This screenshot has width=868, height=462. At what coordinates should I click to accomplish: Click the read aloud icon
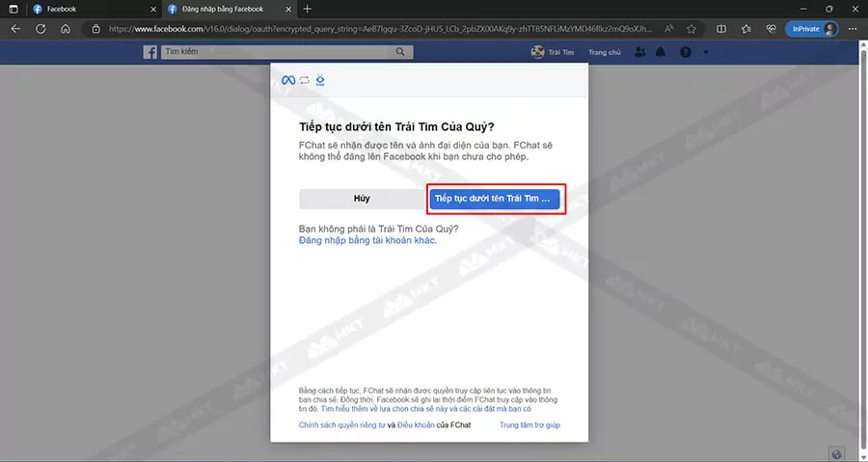pyautogui.click(x=669, y=29)
